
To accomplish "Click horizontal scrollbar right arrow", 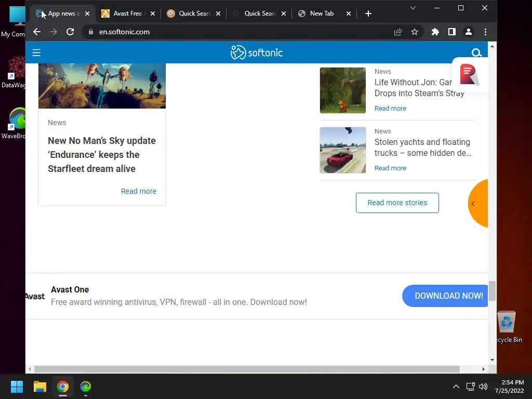I will click(x=484, y=369).
